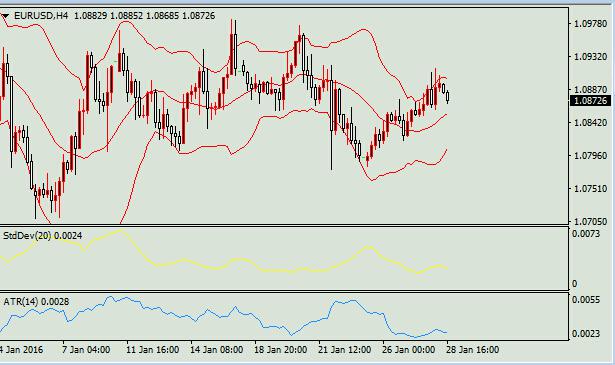Viewport: 615px width, 365px height.
Task: Click the 21 Jan 12:00 time label
Action: 344,350
